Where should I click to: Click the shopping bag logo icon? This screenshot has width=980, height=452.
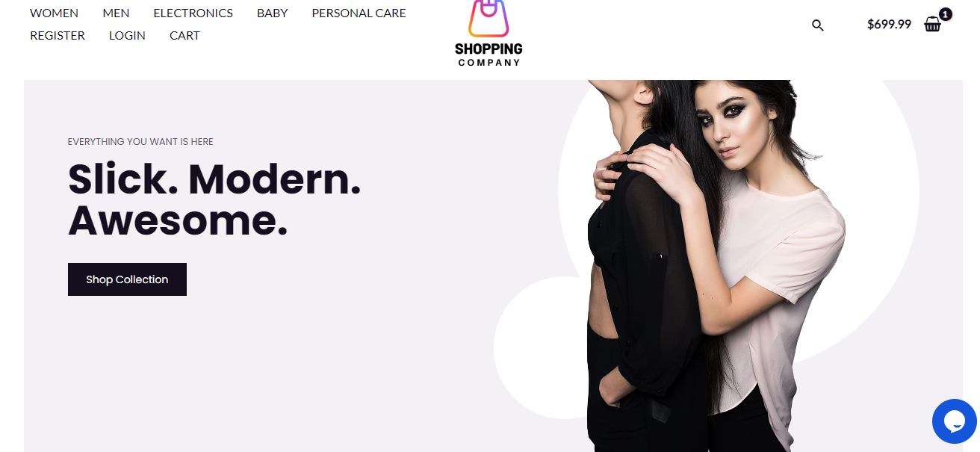pos(489,18)
